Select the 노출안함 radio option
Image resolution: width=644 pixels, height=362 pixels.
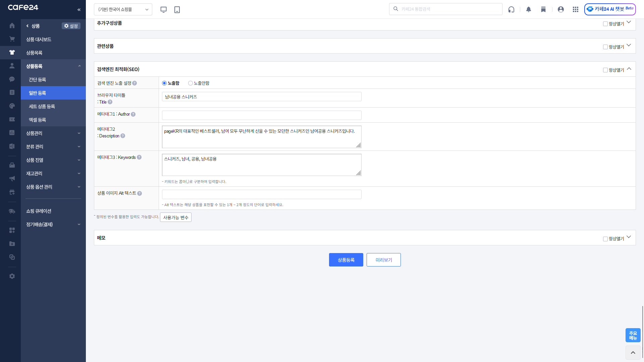coord(191,83)
